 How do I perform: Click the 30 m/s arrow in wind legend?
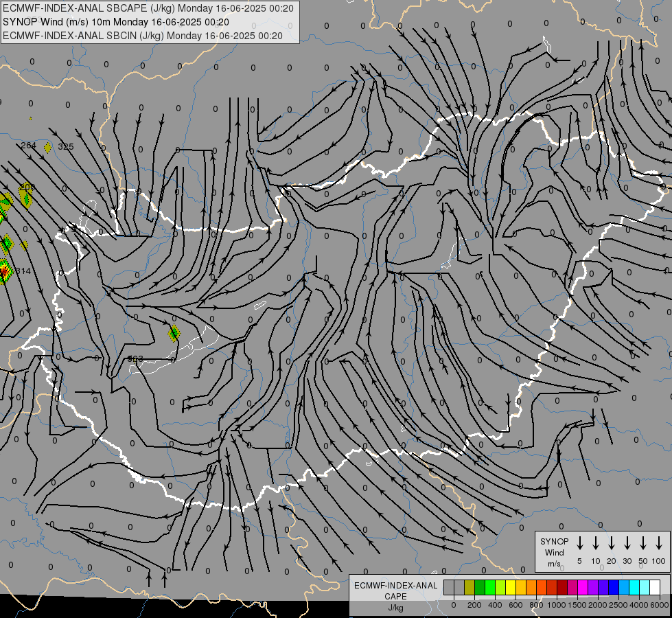click(627, 543)
